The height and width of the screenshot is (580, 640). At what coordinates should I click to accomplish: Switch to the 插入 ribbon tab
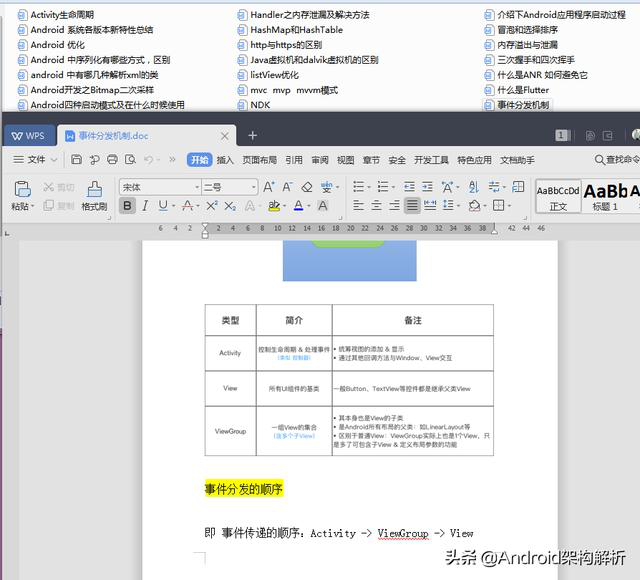coord(225,160)
